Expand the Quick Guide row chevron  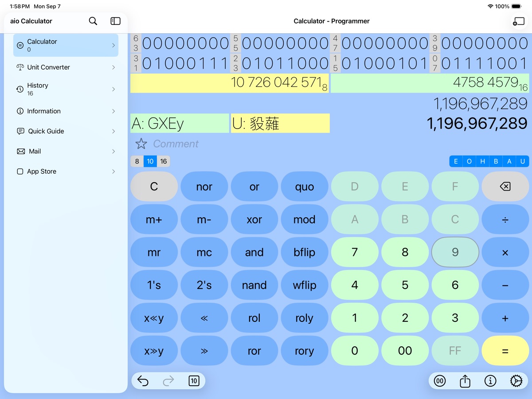(113, 131)
